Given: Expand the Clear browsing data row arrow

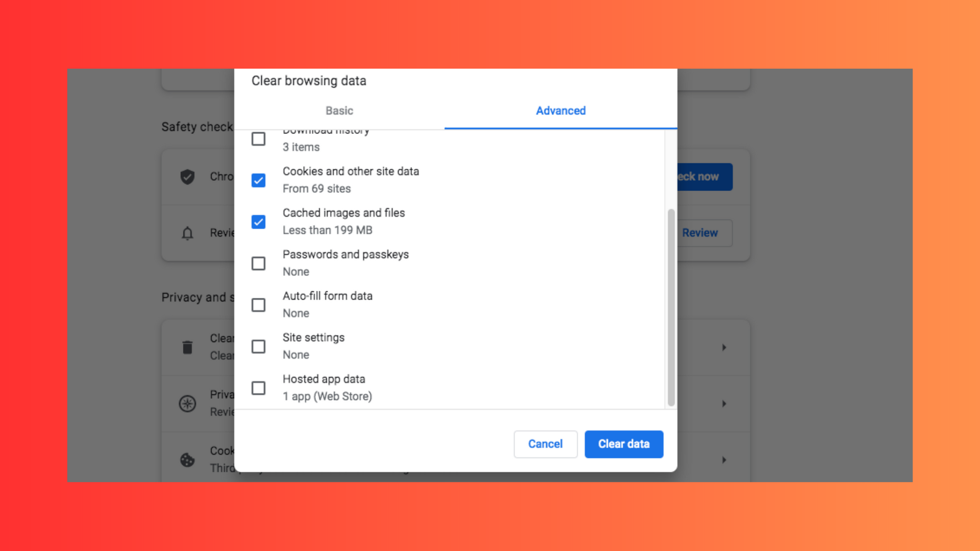Looking at the screenshot, I should click(x=724, y=347).
